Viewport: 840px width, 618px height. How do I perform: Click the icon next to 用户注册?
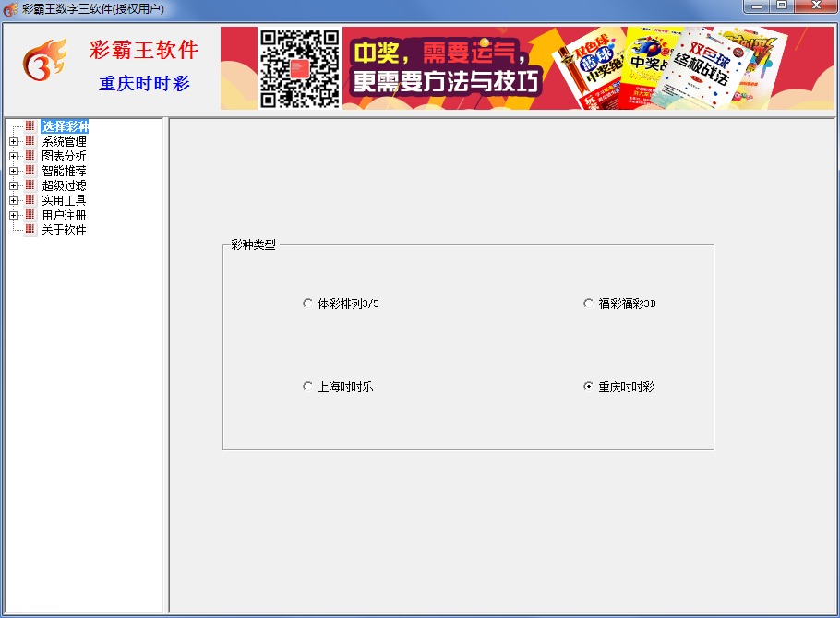[30, 215]
